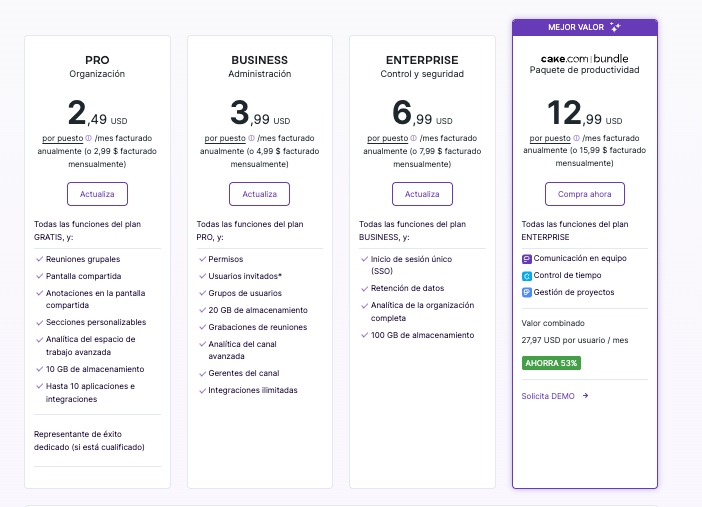Click 'Paquete de productividad' subtitle
Viewport: 702px width, 507px height.
point(584,70)
